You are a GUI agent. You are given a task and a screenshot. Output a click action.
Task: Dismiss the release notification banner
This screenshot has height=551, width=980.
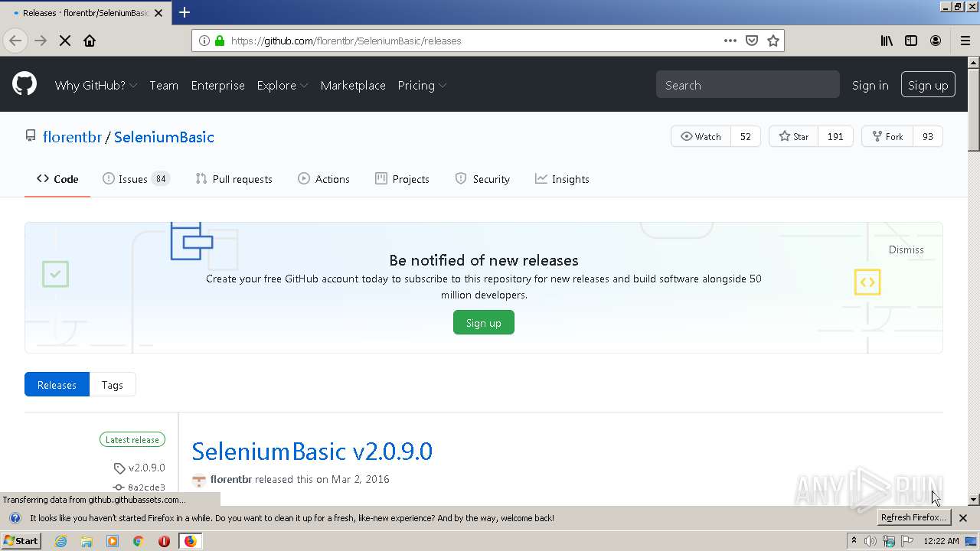coord(906,249)
